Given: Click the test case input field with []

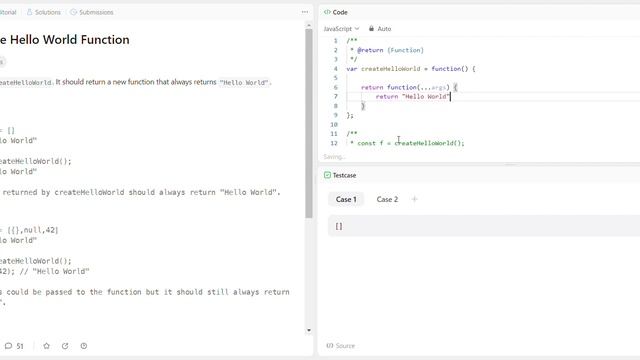Looking at the screenshot, I should tap(484, 226).
